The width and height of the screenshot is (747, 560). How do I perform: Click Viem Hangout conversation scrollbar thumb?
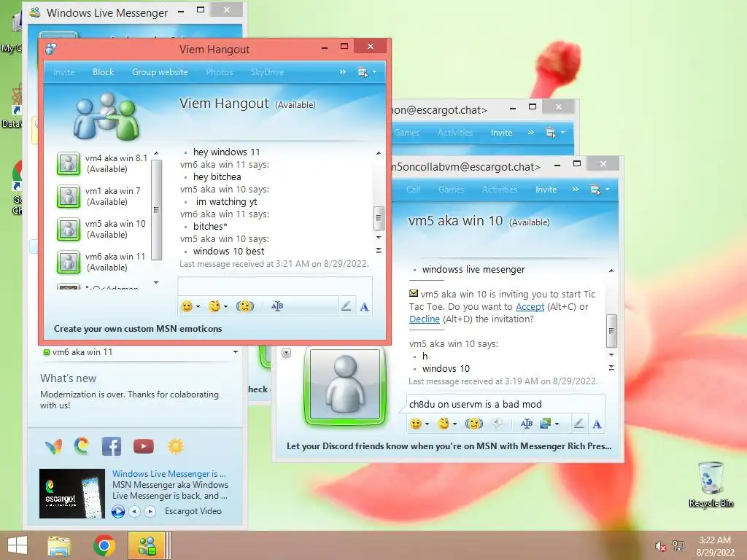(x=379, y=217)
